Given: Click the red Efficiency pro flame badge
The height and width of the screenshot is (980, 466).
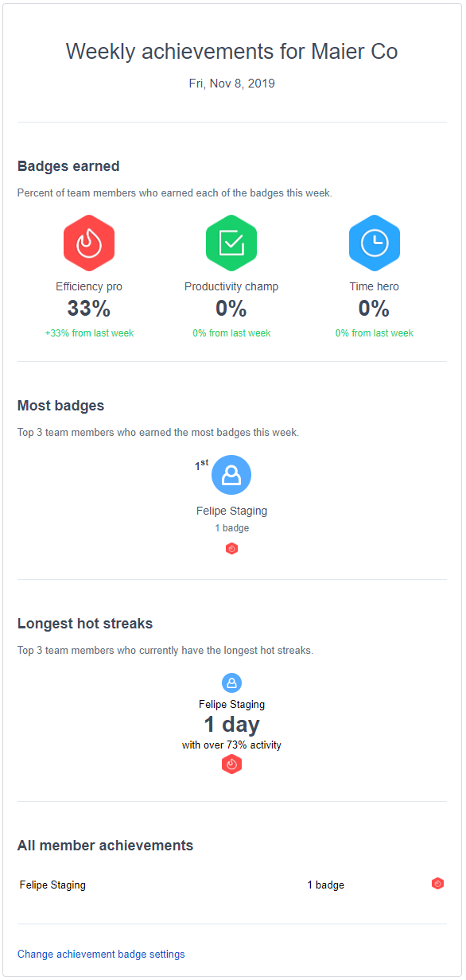Looking at the screenshot, I should [x=89, y=243].
